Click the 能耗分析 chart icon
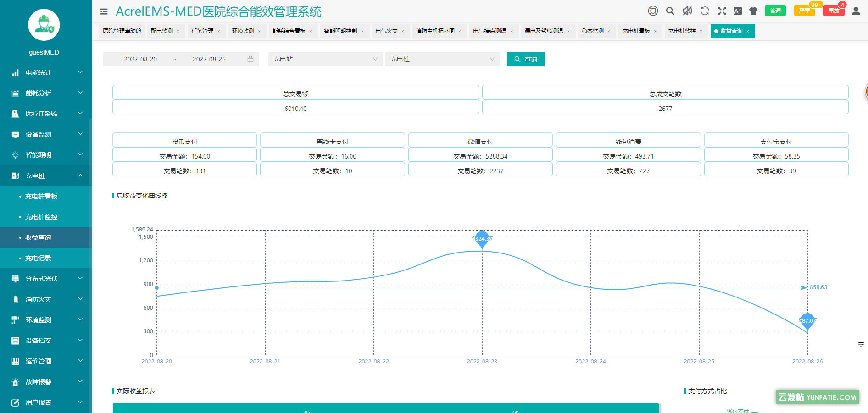 pyautogui.click(x=15, y=93)
